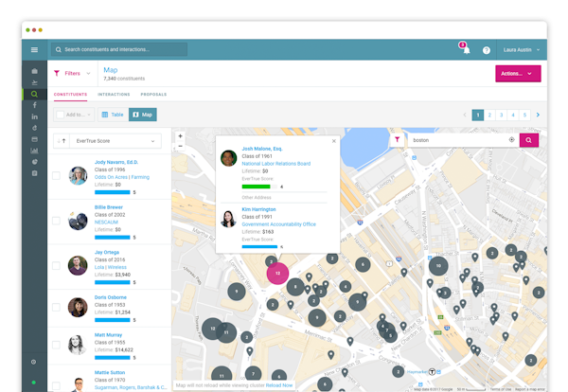The height and width of the screenshot is (392, 568).
Task: Switch to the Proposals tab
Action: tap(153, 94)
